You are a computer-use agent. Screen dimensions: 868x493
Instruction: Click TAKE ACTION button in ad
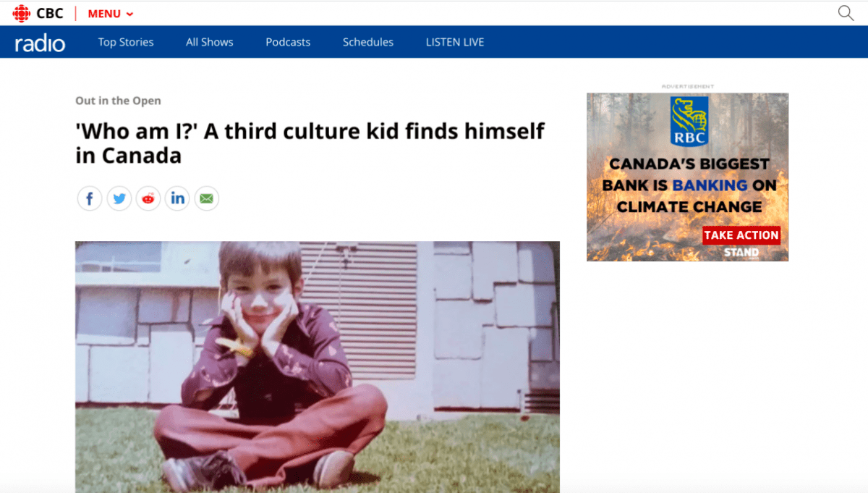pyautogui.click(x=741, y=235)
